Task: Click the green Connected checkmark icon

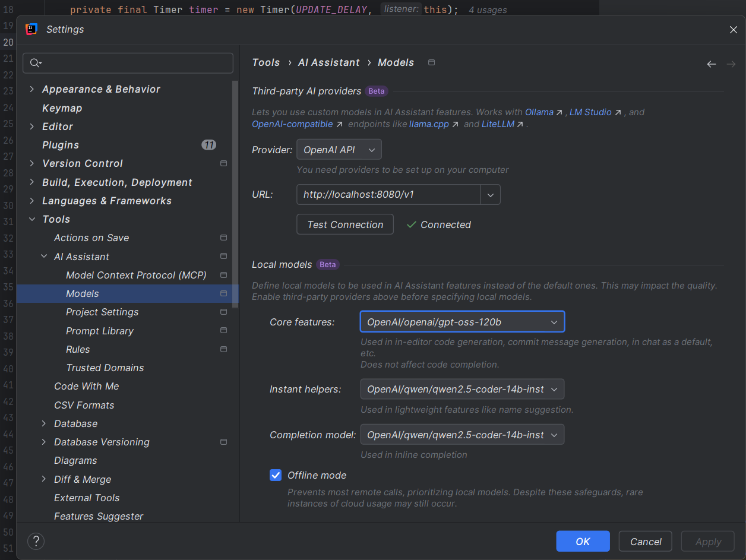Action: click(x=411, y=224)
